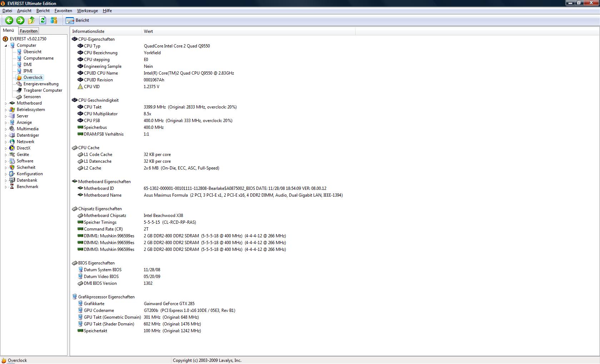Click the Sensoren icon in tree

pyautogui.click(x=19, y=97)
